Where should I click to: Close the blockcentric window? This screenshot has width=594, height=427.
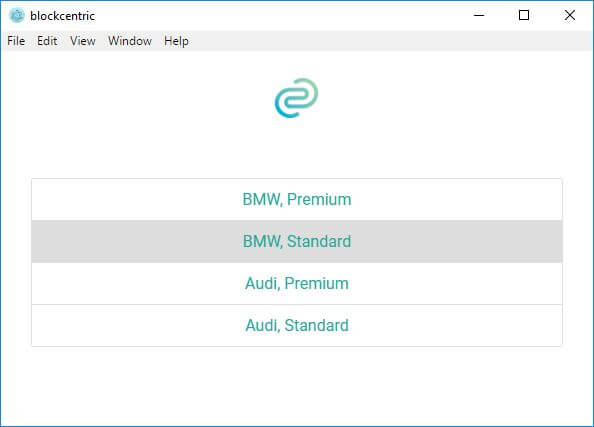point(570,16)
